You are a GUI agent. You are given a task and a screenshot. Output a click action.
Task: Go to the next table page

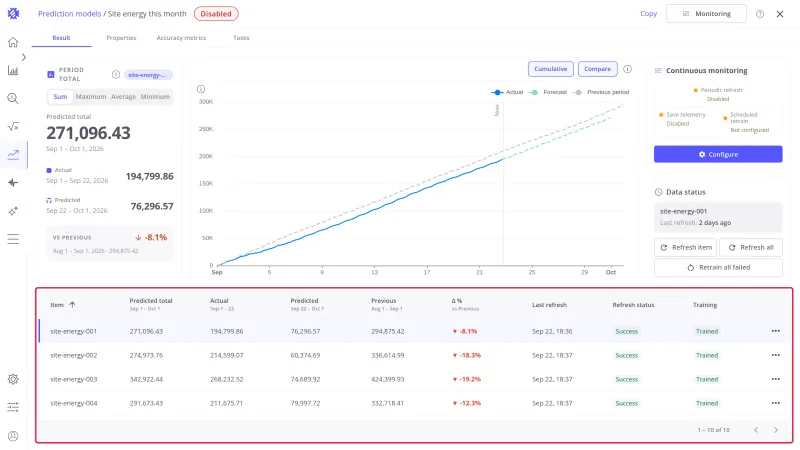click(776, 430)
